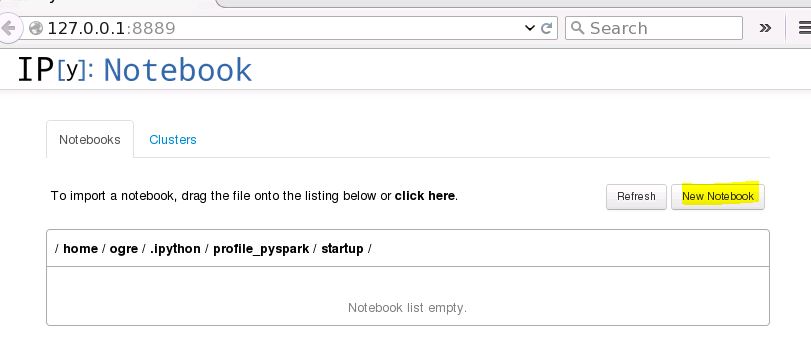The image size is (811, 362).
Task: Expand the toolbar overflow chevron
Action: pos(765,28)
